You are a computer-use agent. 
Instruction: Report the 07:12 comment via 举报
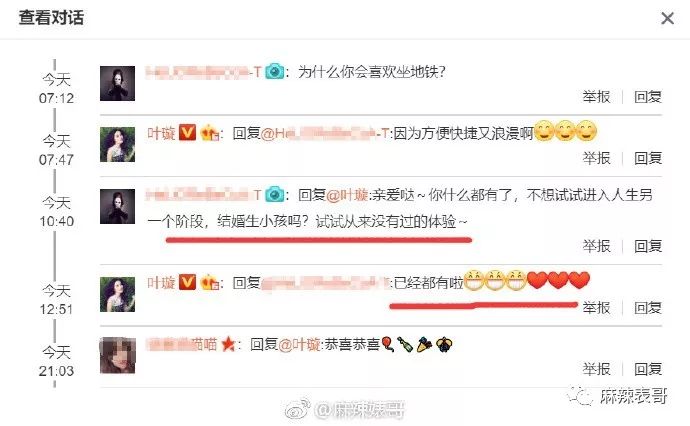click(x=596, y=96)
